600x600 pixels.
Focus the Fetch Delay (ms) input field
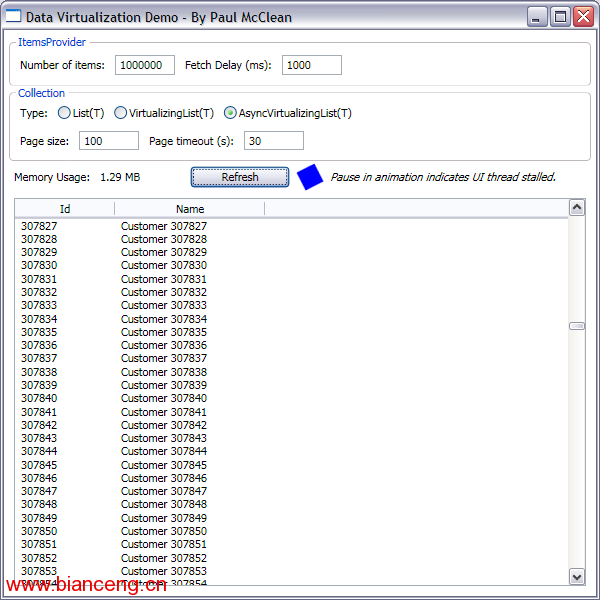pyautogui.click(x=312, y=65)
